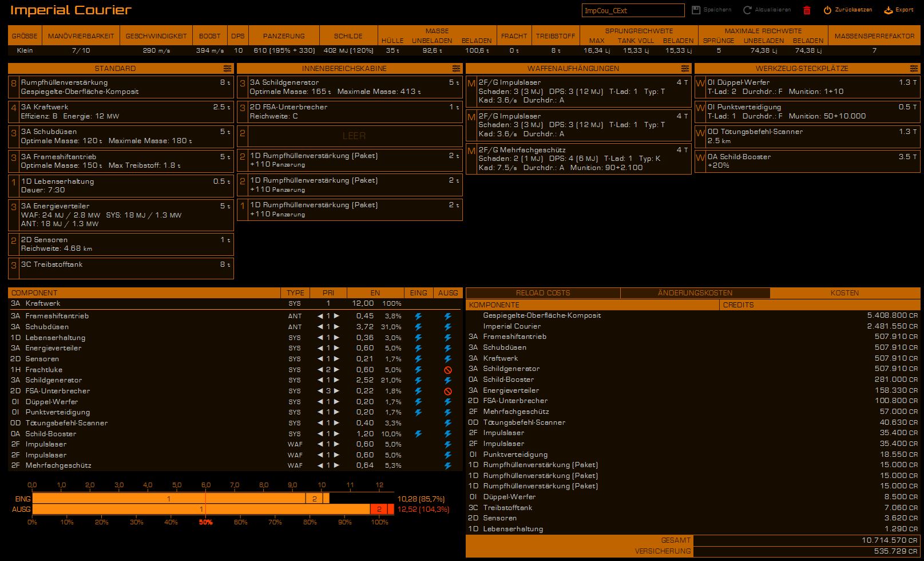
Task: Decrease priority of Energieverteiler
Action: 320,348
